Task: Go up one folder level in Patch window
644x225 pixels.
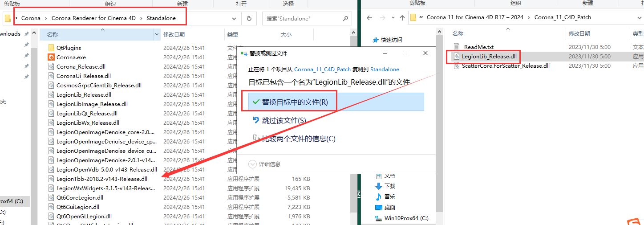Action: (402, 18)
